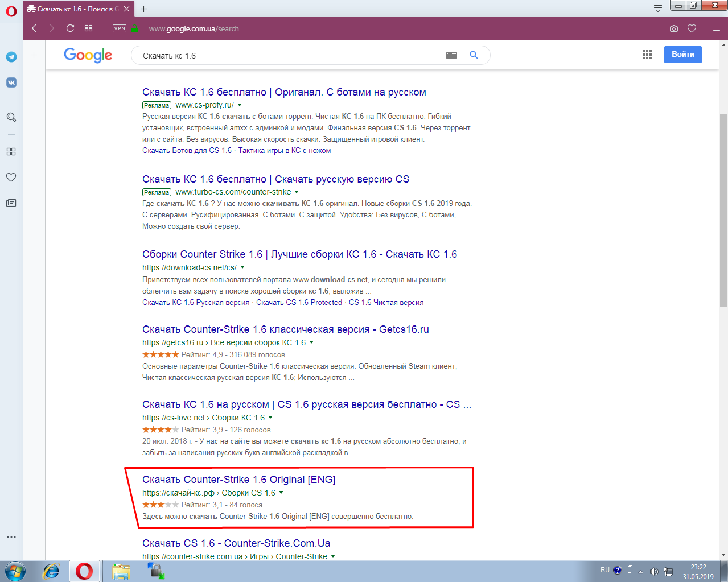Launch Internet Explorer from taskbar
Screen dimensions: 728x582
51,571
